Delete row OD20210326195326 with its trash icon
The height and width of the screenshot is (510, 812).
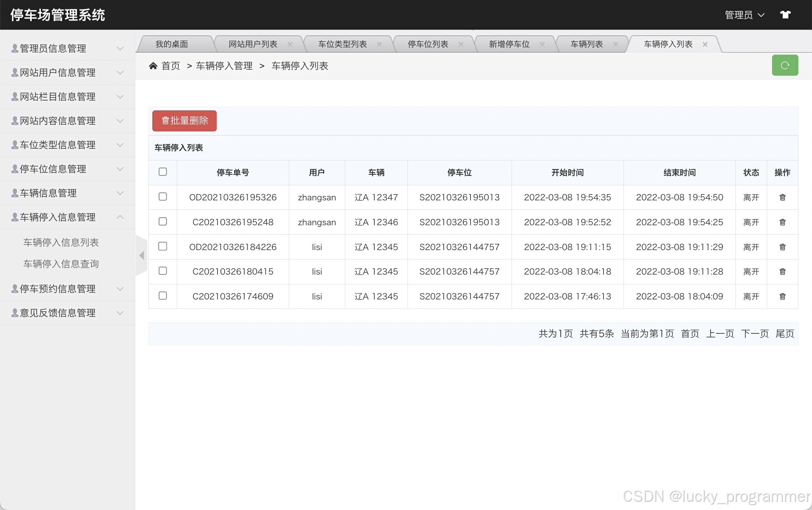coord(782,197)
